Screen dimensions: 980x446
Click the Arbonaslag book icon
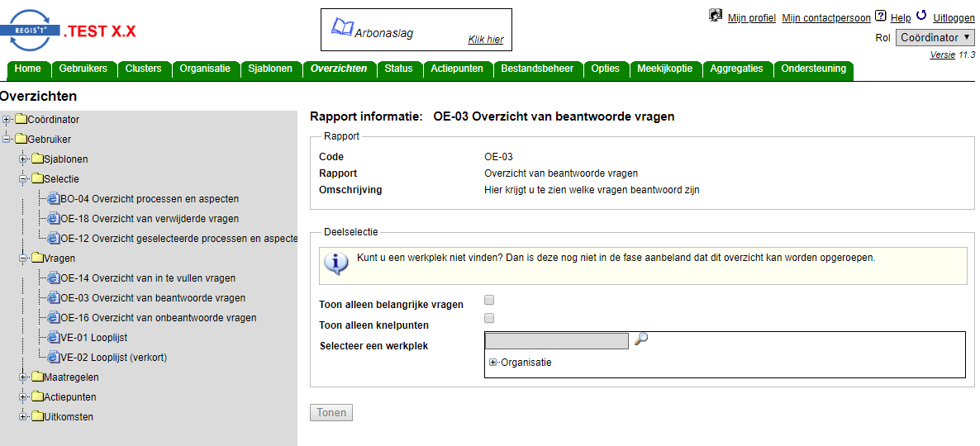[x=342, y=27]
